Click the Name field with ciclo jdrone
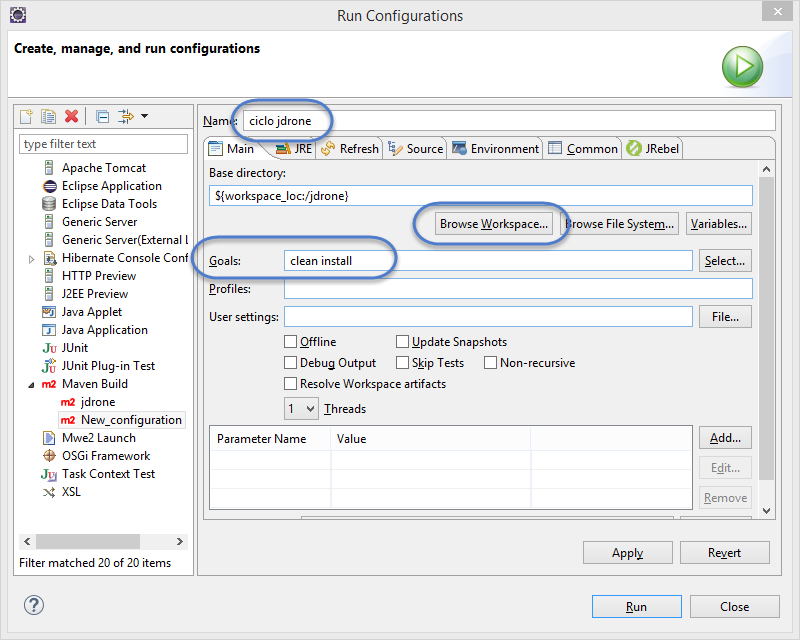 tap(509, 121)
